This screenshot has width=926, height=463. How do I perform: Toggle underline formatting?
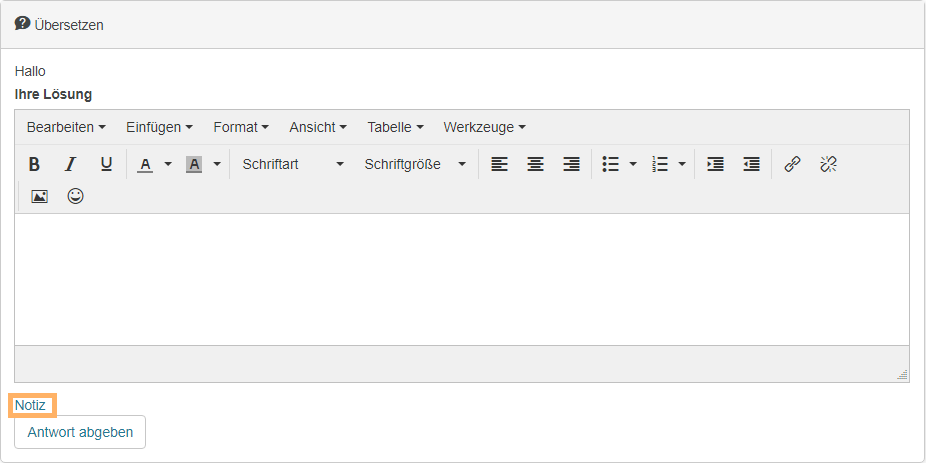coord(106,164)
